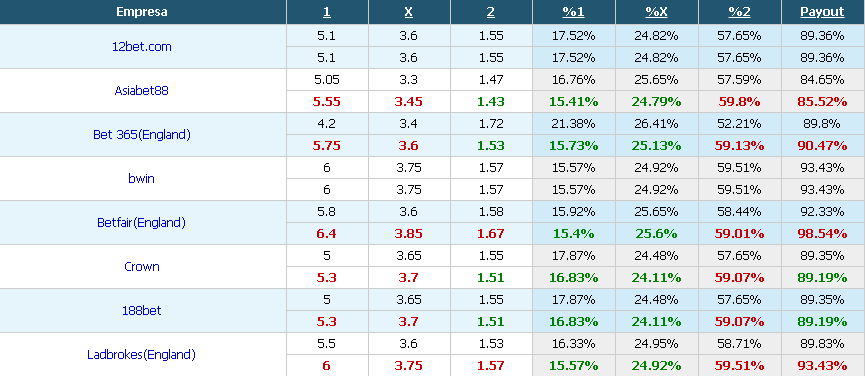Image resolution: width=865 pixels, height=376 pixels.
Task: Open the 12bet.com bookmaker link
Action: (142, 47)
